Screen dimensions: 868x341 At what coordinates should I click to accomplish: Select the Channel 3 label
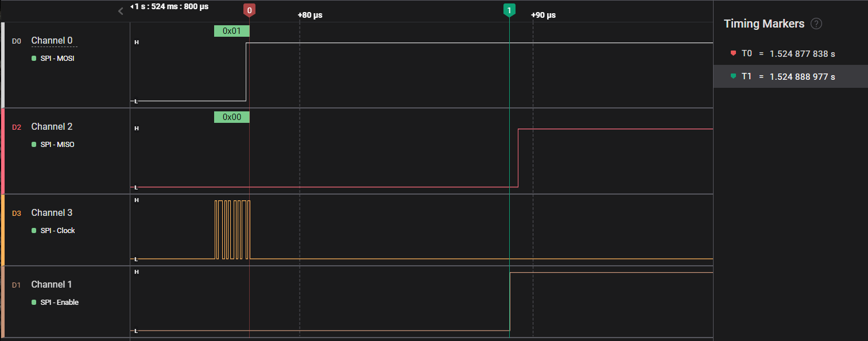coord(52,213)
